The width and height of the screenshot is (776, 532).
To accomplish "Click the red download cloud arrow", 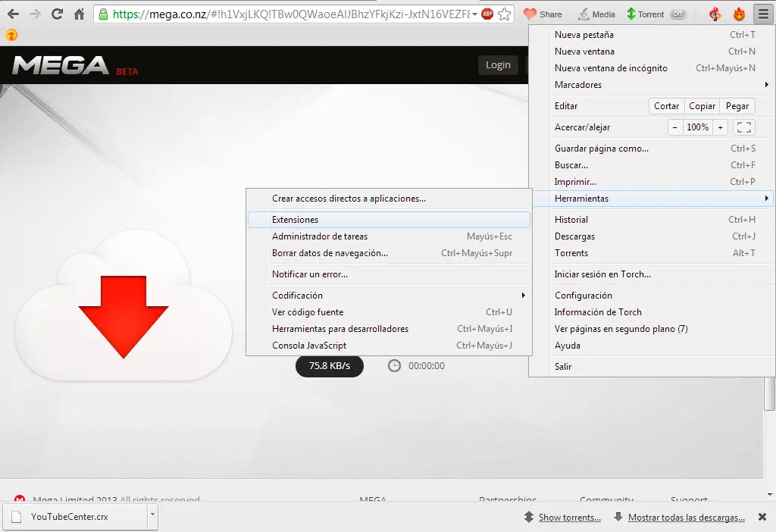I will [124, 317].
